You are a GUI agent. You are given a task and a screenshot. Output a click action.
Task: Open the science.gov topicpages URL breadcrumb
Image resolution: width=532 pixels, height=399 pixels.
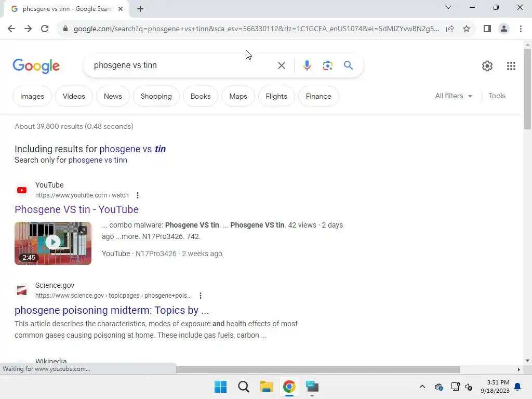113,296
